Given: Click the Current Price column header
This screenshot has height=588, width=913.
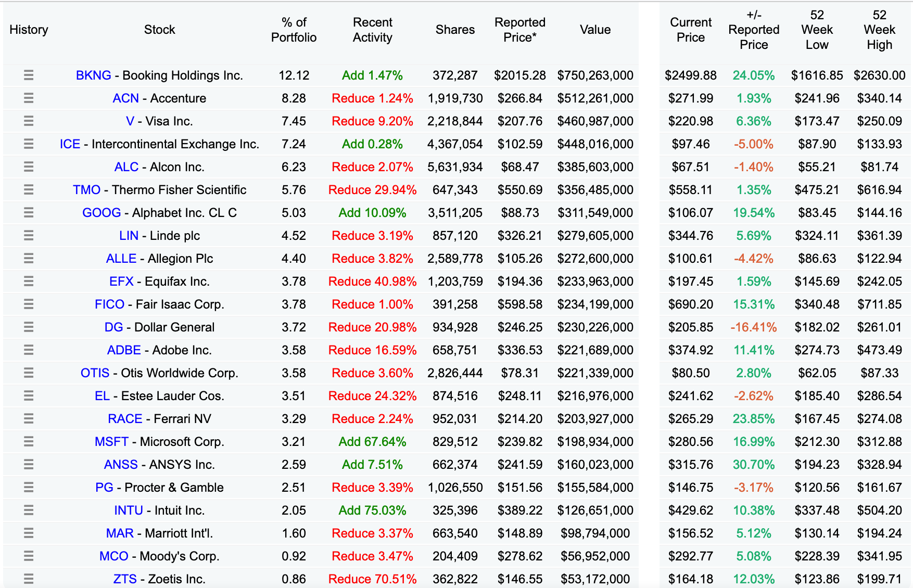Looking at the screenshot, I should pos(691,30).
